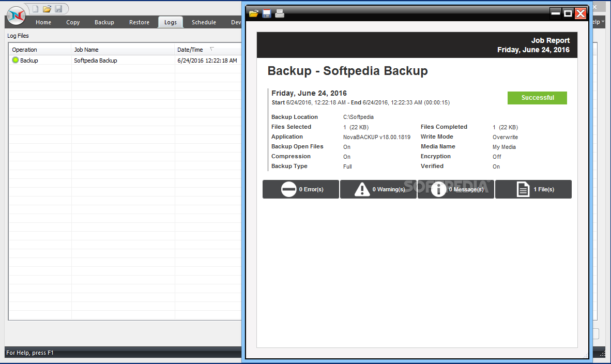Show the 0 Error(s) section
Viewport: 611px width, 364px height.
[301, 189]
